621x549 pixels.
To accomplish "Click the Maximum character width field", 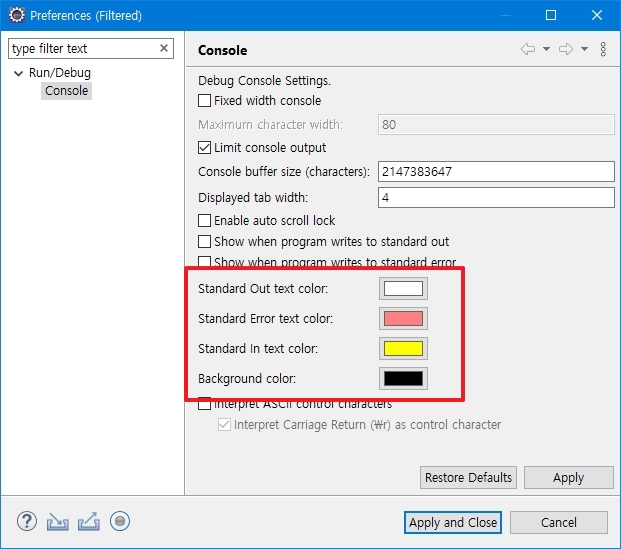I will pyautogui.click(x=496, y=125).
